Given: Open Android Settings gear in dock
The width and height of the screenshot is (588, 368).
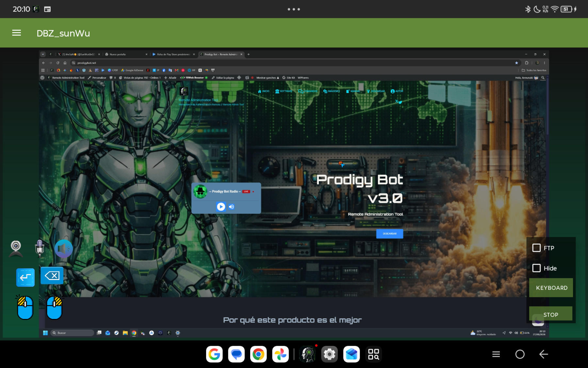Looking at the screenshot, I should coord(329,354).
